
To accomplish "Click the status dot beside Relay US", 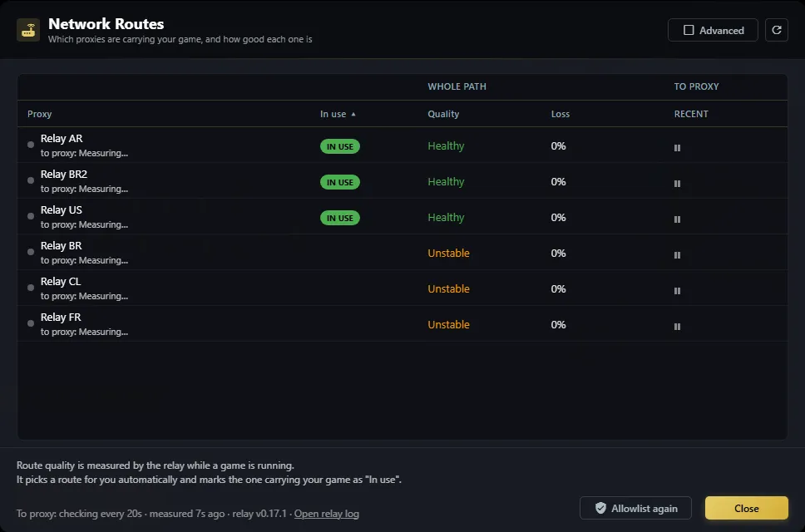I will click(31, 216).
